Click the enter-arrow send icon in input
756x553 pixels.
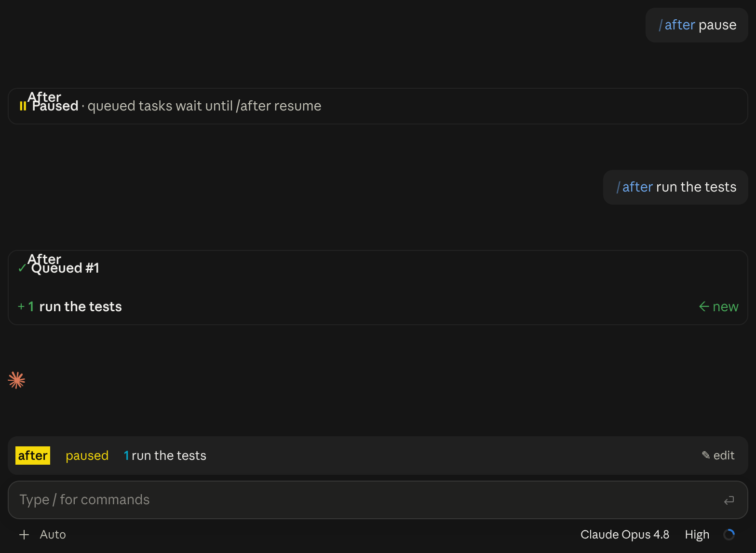[729, 500]
